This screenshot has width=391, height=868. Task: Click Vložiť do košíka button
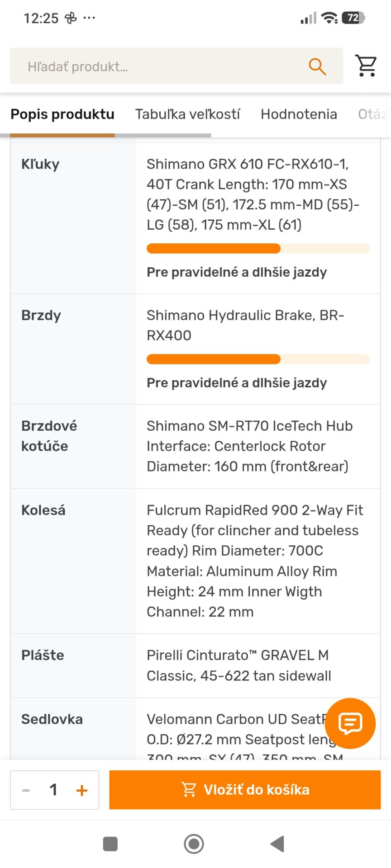245,790
